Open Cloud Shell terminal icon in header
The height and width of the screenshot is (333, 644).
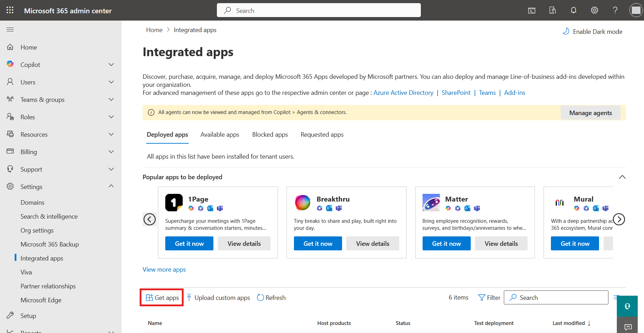tap(532, 10)
